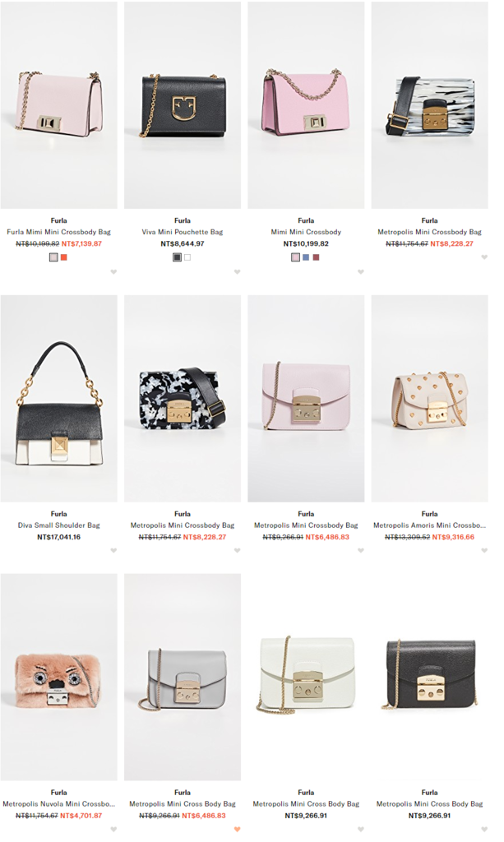Toggle orange heart under gray Metropolis bag
Viewport: 504px width, 842px height.
point(238,829)
